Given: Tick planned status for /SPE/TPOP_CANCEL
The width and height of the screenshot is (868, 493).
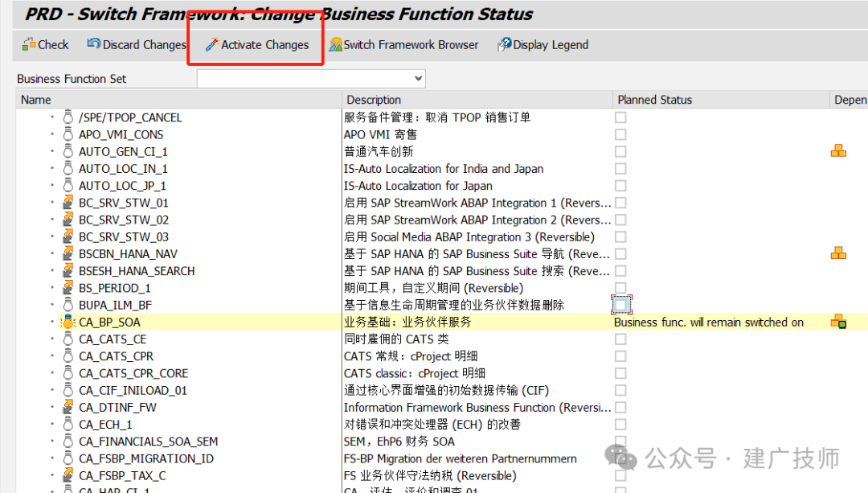Looking at the screenshot, I should (620, 117).
